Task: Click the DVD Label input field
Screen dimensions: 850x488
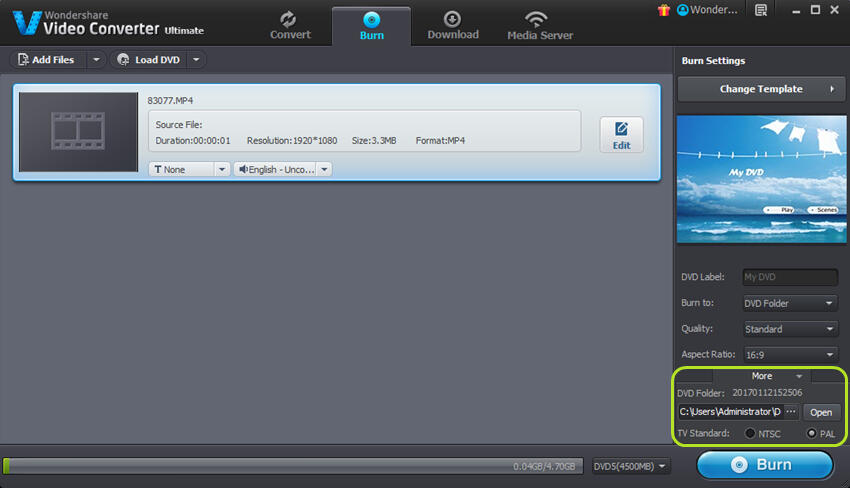Action: tap(790, 277)
